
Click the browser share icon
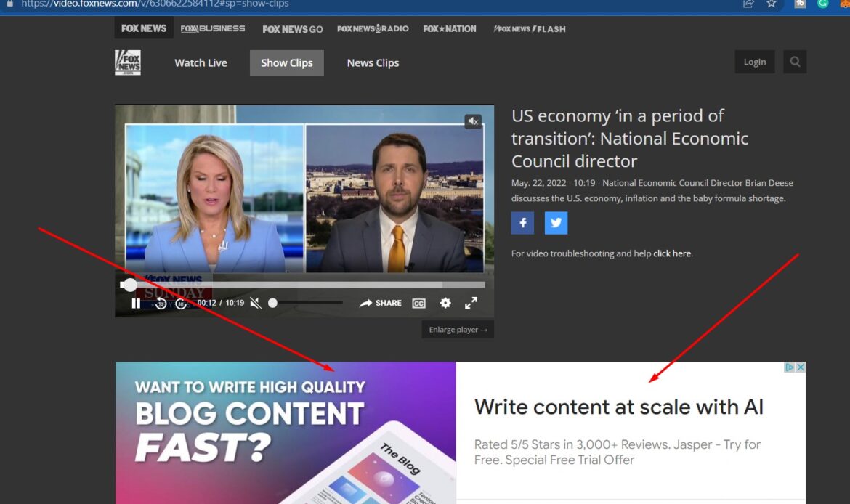pos(748,4)
